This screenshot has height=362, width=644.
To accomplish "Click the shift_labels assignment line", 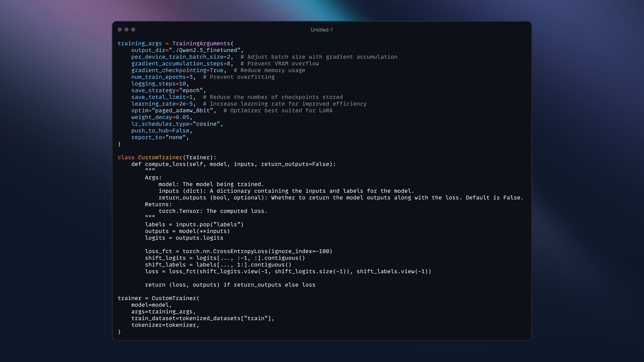I will [x=218, y=265].
